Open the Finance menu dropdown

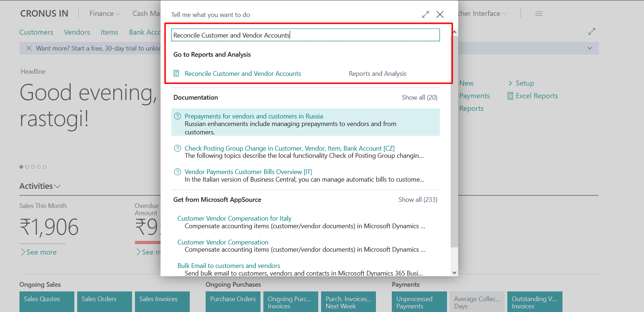105,14
